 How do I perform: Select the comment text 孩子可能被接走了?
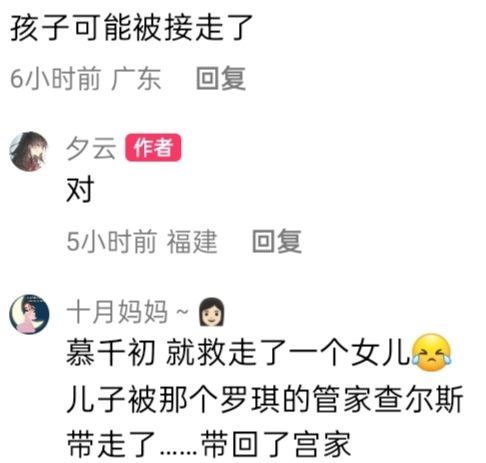[x=132, y=28]
